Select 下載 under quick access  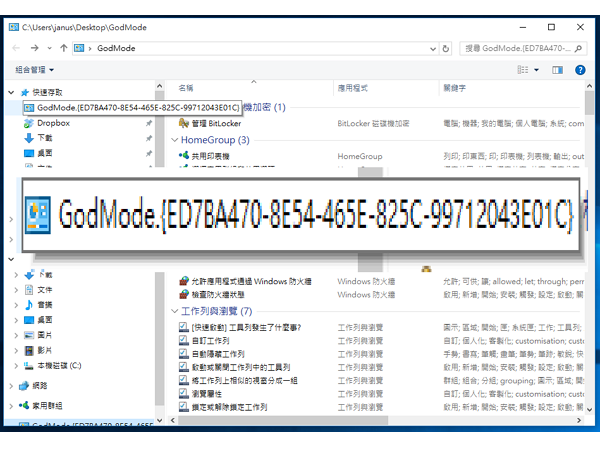(x=45, y=138)
